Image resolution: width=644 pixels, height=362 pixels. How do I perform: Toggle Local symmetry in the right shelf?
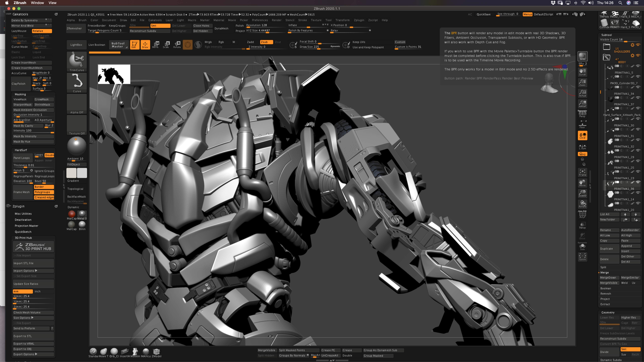(x=582, y=147)
